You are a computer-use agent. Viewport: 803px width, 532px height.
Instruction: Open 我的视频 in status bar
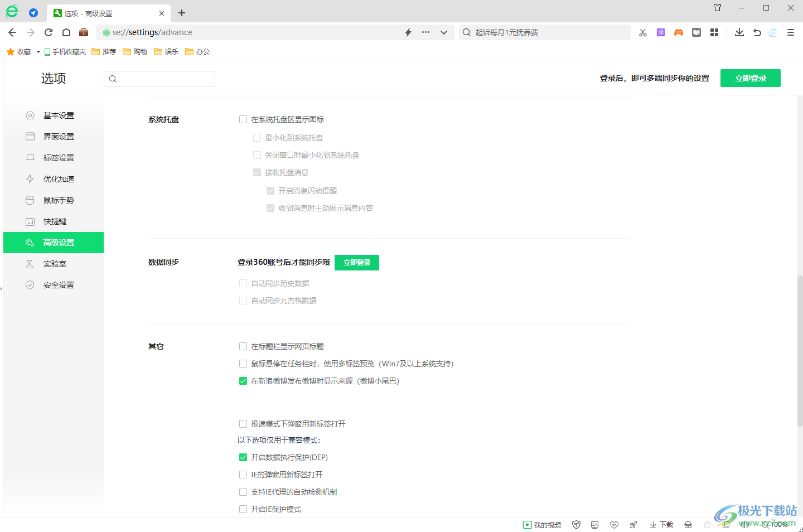(542, 525)
